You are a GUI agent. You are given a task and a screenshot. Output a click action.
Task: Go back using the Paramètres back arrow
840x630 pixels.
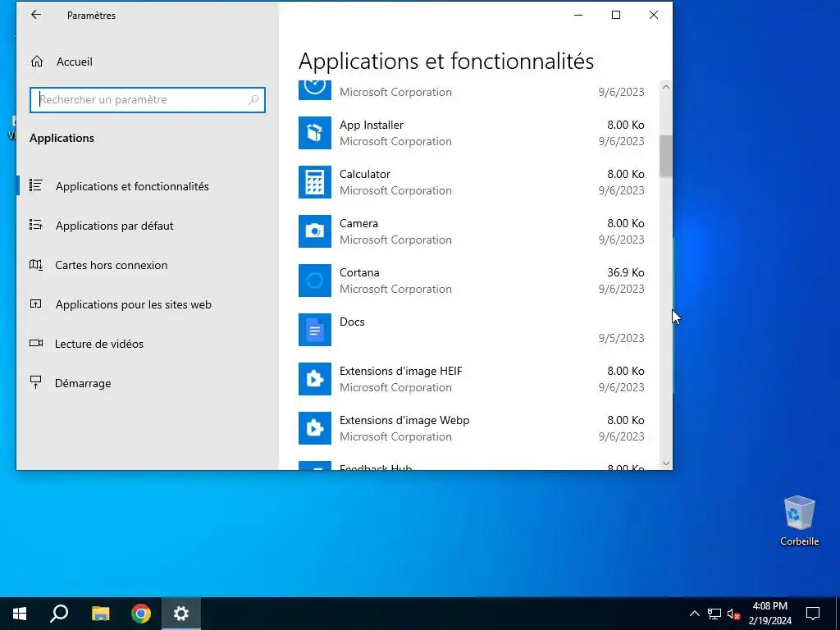click(36, 15)
